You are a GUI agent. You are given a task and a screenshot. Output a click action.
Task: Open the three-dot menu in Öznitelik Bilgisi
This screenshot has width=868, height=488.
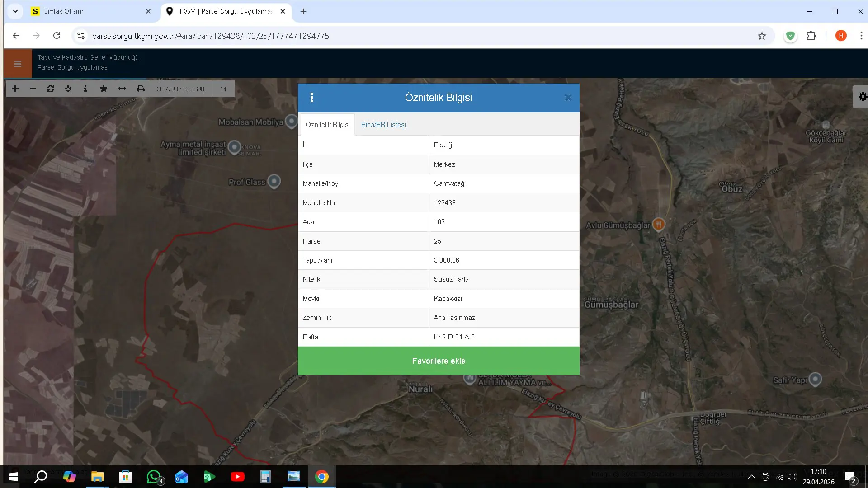click(x=311, y=98)
